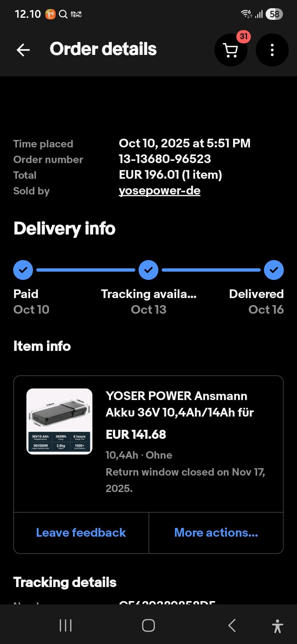The height and width of the screenshot is (644, 297).
Task: Tap the order number 13-13680-96523
Action: tap(165, 159)
